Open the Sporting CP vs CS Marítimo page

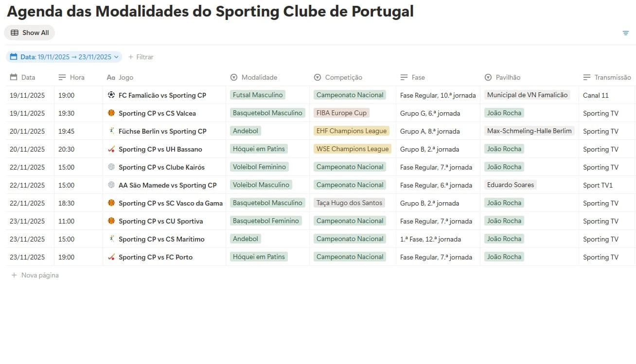161,239
